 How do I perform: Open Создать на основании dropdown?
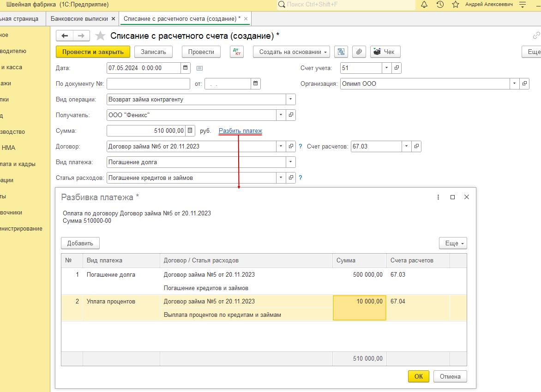pyautogui.click(x=291, y=52)
